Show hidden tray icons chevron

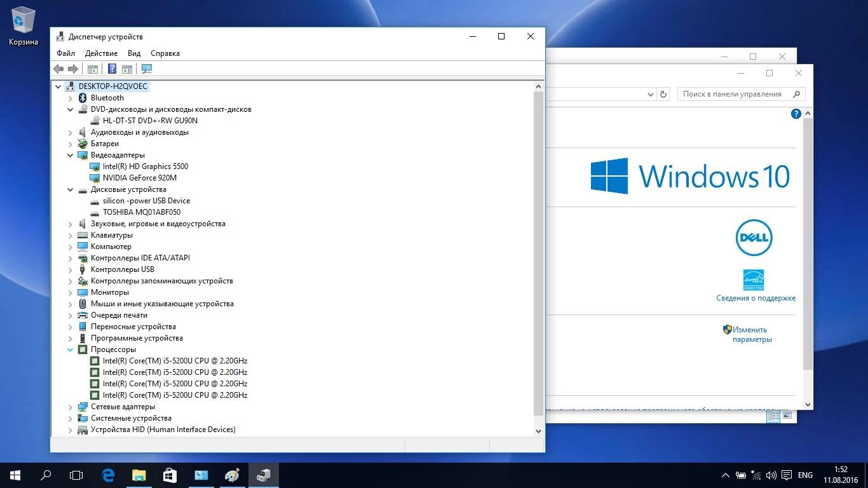tap(725, 475)
